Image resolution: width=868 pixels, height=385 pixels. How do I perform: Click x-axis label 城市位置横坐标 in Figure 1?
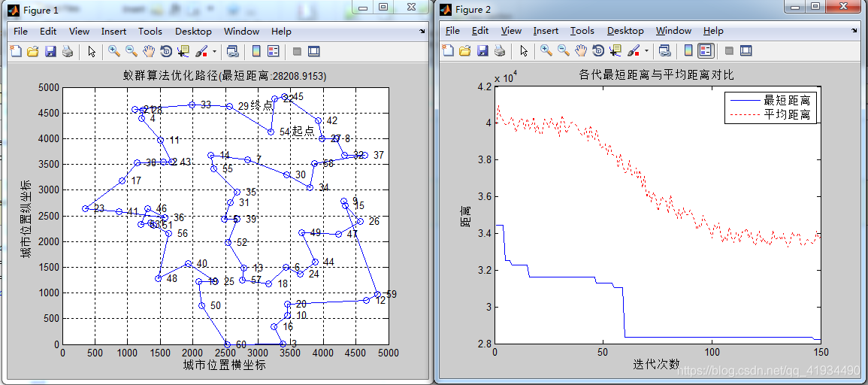tap(224, 365)
